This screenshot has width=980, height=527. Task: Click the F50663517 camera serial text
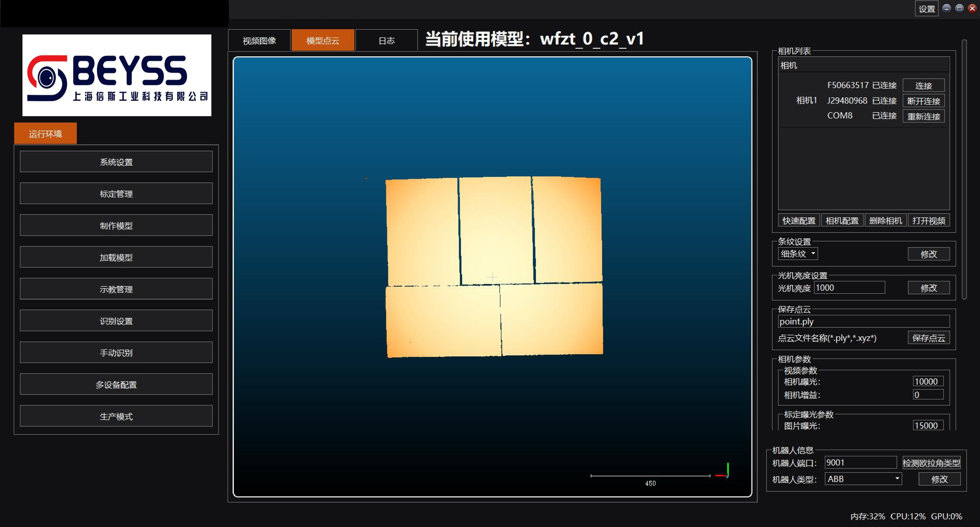point(848,85)
